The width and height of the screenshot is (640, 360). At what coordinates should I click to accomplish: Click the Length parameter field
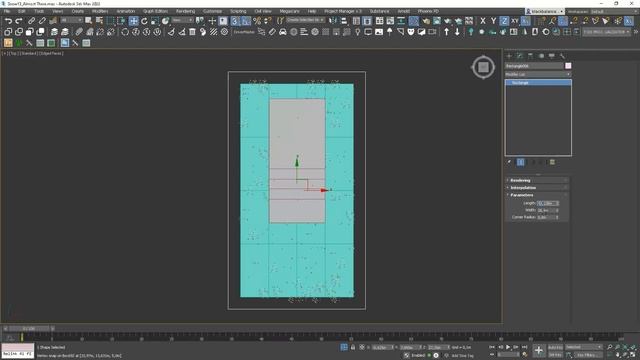point(547,203)
